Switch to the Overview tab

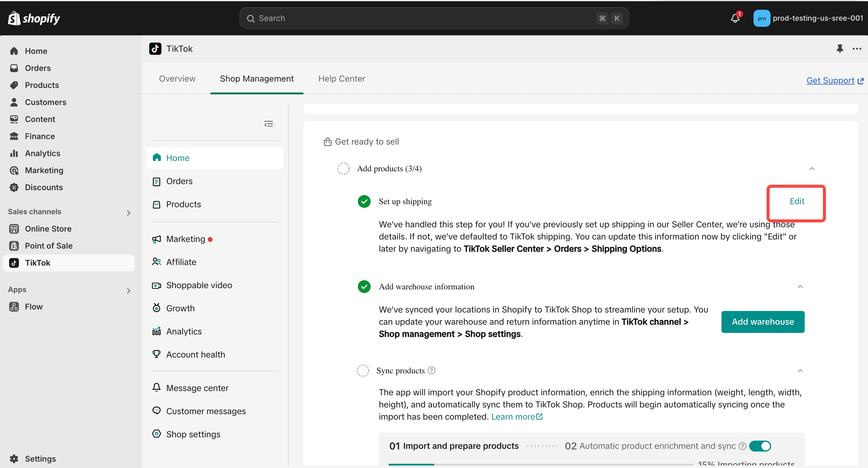(177, 79)
